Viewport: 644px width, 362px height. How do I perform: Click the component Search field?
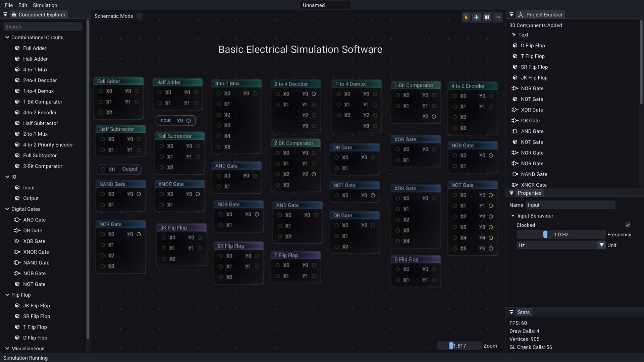point(43,27)
